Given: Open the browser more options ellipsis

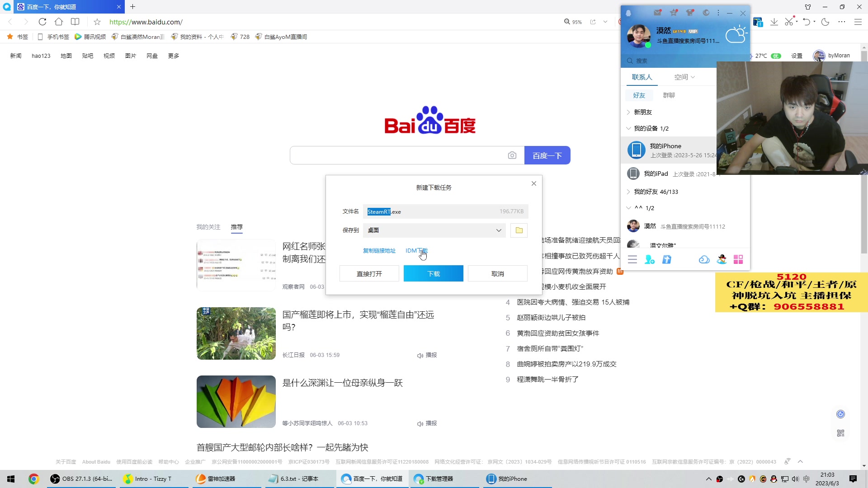Looking at the screenshot, I should (841, 22).
